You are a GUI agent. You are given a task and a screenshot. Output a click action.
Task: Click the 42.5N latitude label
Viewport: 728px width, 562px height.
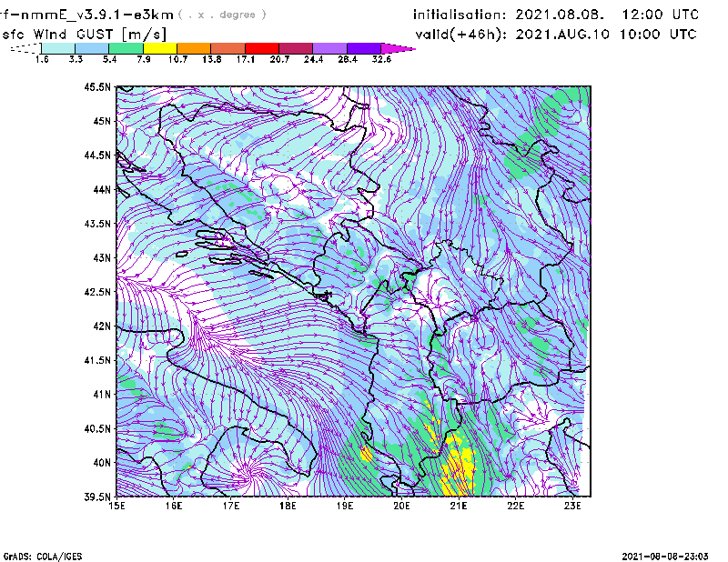click(x=97, y=292)
